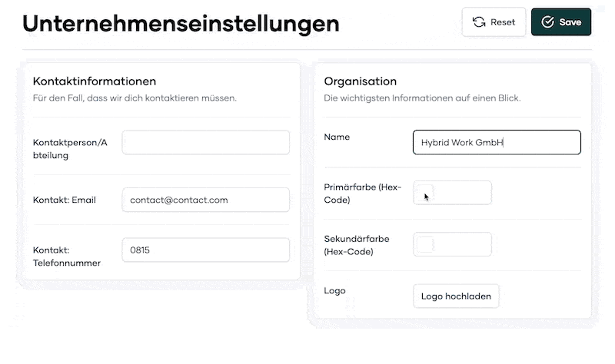Click into the Kontaktperson/Abteilung input

[205, 142]
